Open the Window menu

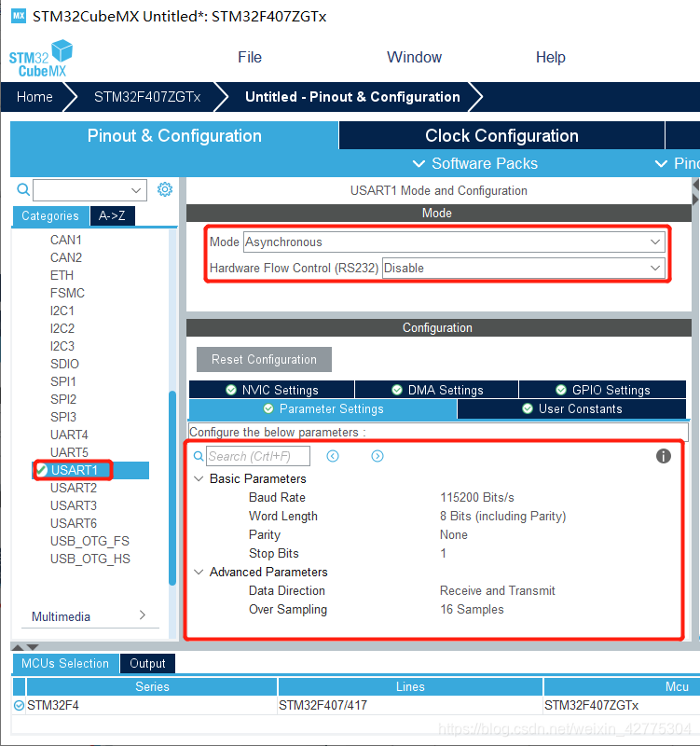pyautogui.click(x=414, y=57)
